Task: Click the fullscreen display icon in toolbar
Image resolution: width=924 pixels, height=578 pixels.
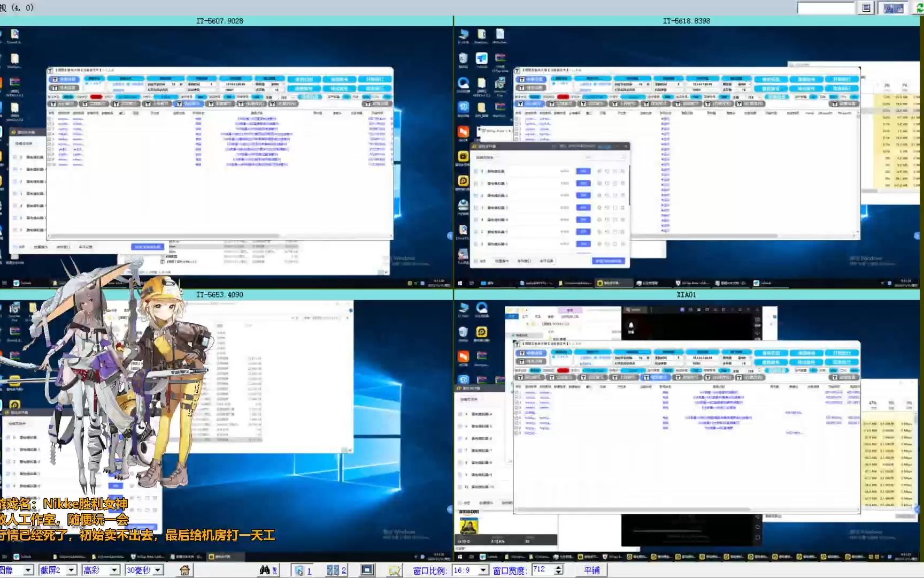Action: point(367,570)
